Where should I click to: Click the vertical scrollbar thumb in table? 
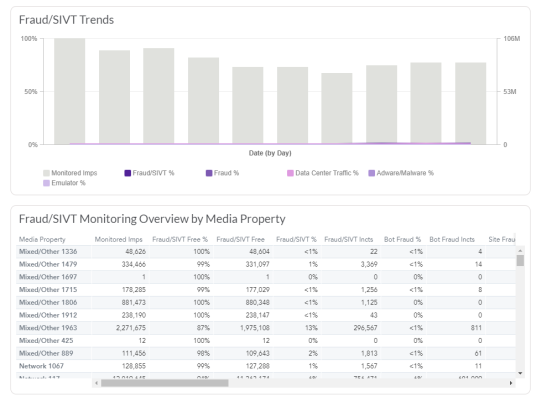(x=520, y=260)
